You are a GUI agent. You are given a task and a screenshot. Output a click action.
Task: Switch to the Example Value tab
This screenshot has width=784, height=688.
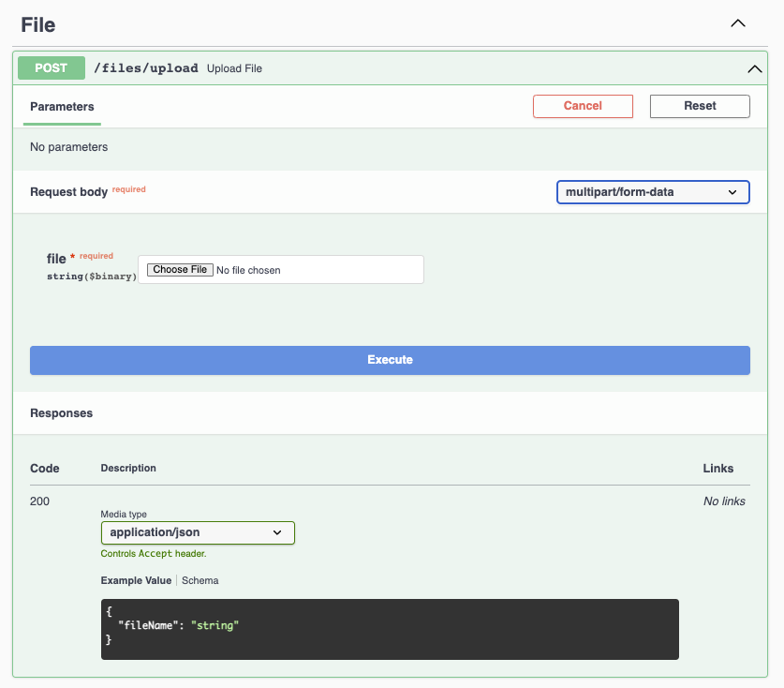coord(136,580)
